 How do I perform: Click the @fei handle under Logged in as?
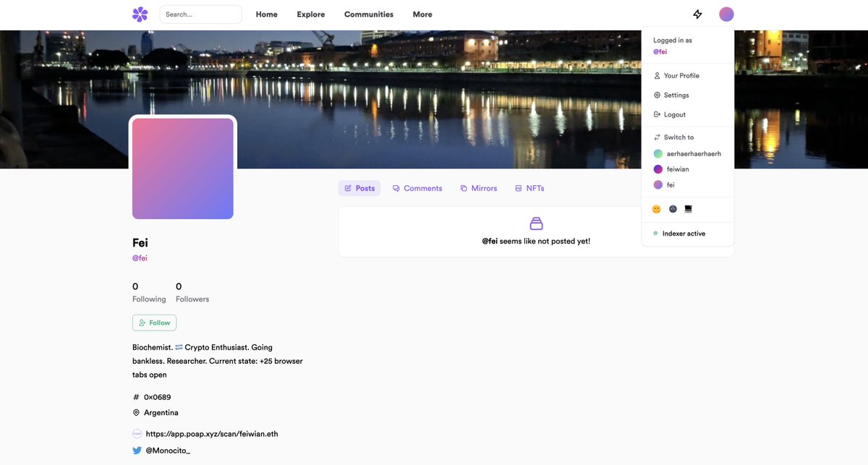click(660, 52)
